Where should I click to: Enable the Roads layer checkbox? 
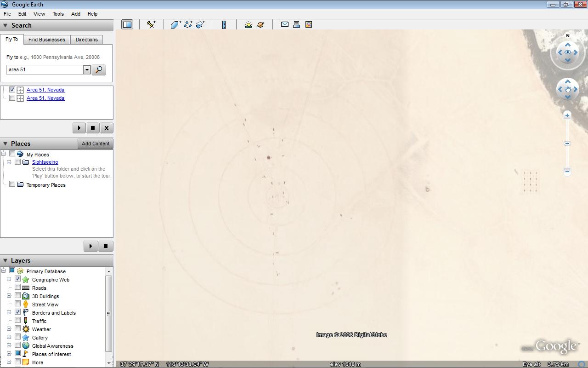coord(18,287)
